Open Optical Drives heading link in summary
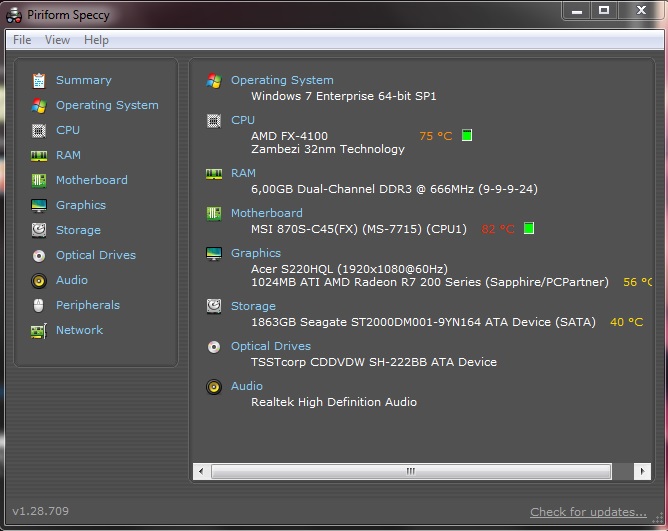Screen dimensions: 668x531 [271, 346]
